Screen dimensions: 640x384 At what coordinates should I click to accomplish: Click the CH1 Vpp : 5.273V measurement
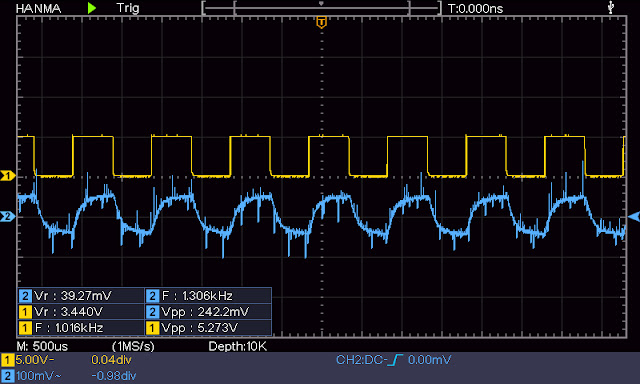pos(208,328)
